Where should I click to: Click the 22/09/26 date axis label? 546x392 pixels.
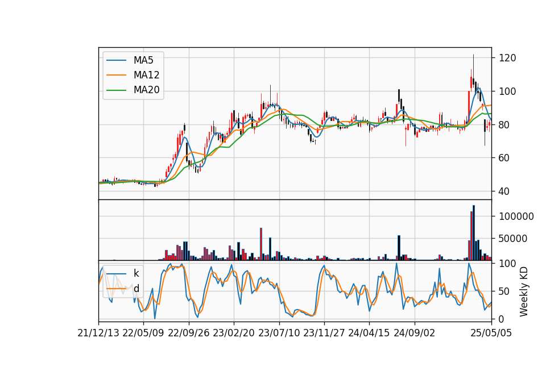[x=189, y=333]
